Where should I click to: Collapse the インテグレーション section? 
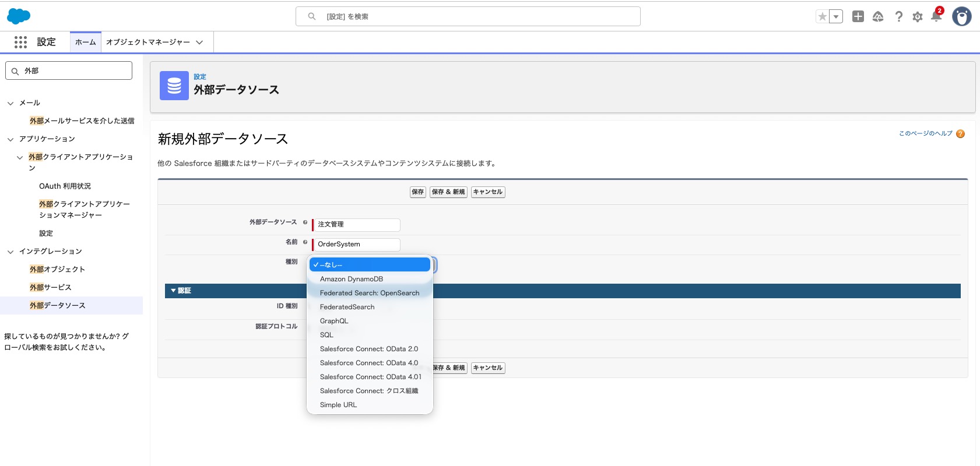(x=10, y=252)
